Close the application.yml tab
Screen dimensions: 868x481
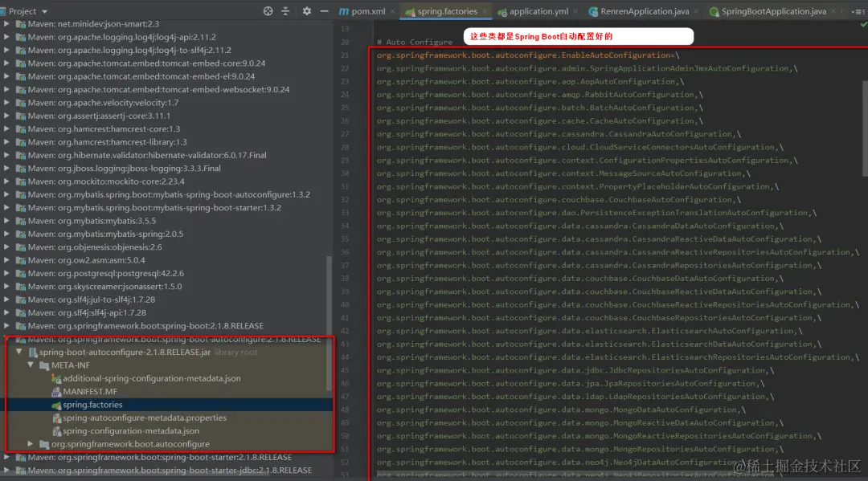[x=575, y=11]
